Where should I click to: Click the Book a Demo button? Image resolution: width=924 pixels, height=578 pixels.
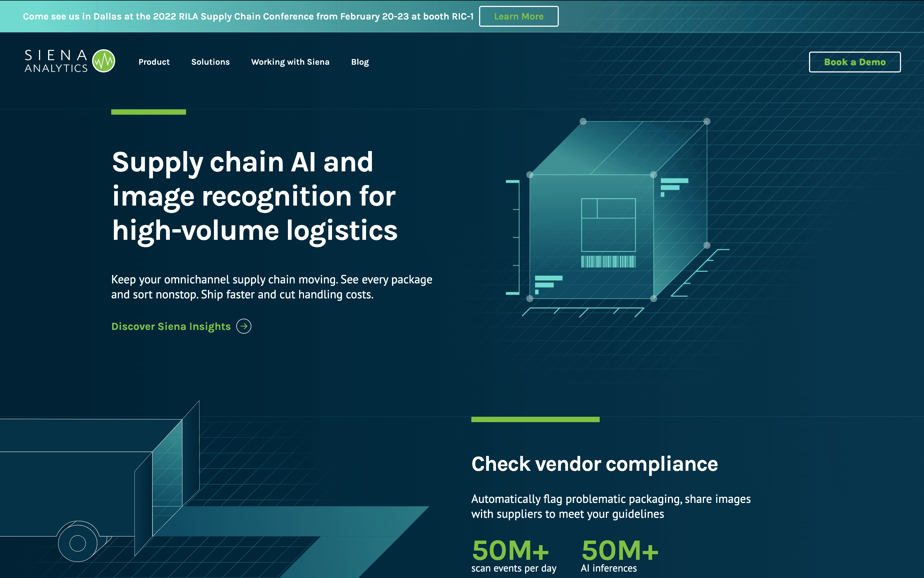tap(855, 62)
